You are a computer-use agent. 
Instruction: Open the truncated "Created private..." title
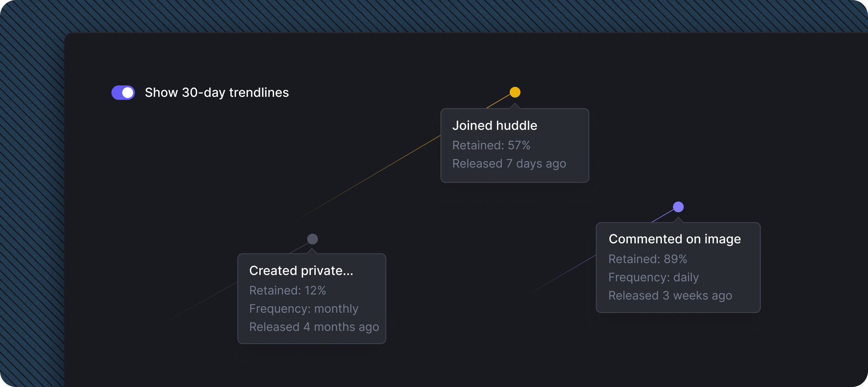click(x=301, y=271)
